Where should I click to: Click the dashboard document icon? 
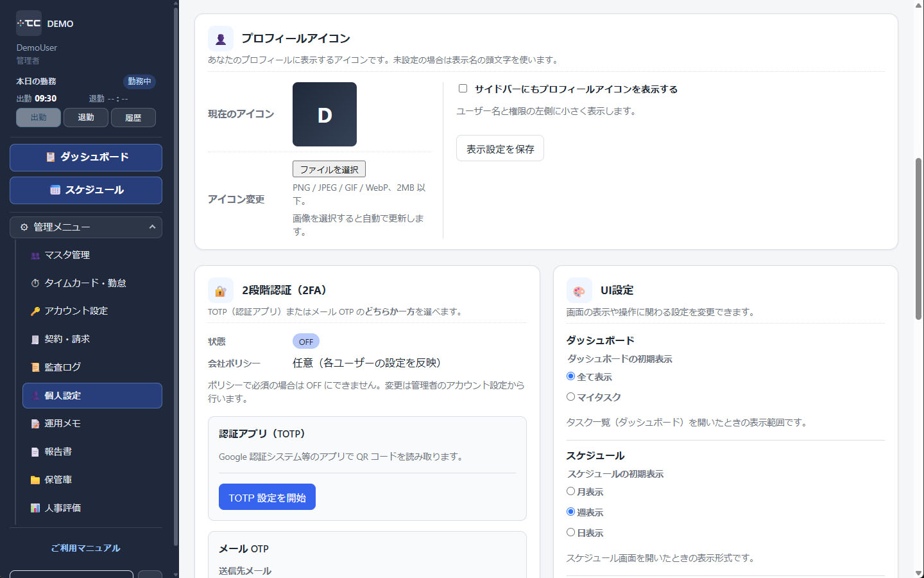(51, 157)
